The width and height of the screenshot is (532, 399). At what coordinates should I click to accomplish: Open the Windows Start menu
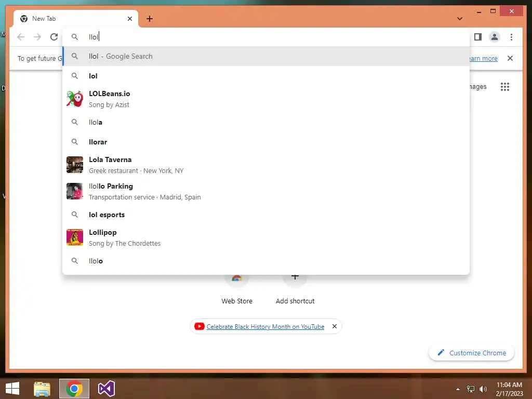tap(12, 389)
